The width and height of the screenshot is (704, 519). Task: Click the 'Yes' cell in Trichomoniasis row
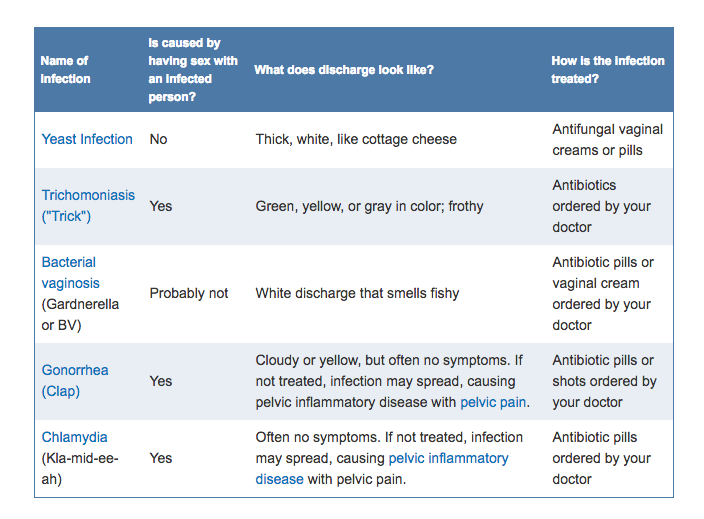point(160,206)
